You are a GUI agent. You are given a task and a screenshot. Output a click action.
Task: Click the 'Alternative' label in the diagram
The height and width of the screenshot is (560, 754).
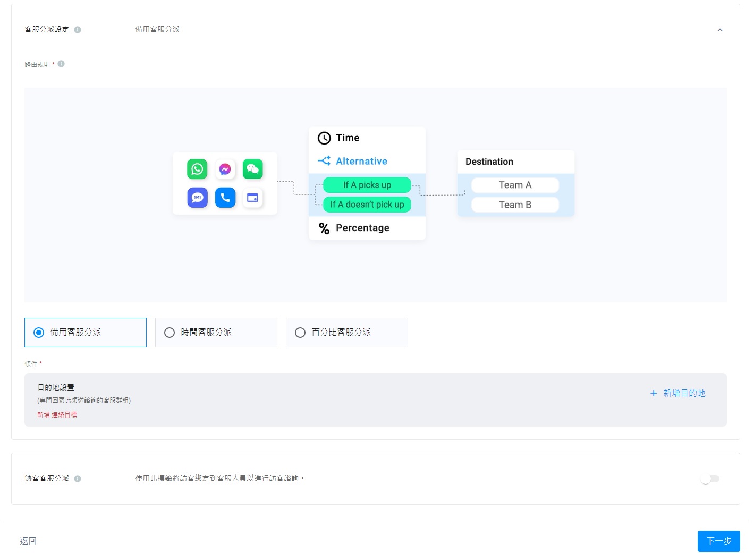tap(361, 161)
